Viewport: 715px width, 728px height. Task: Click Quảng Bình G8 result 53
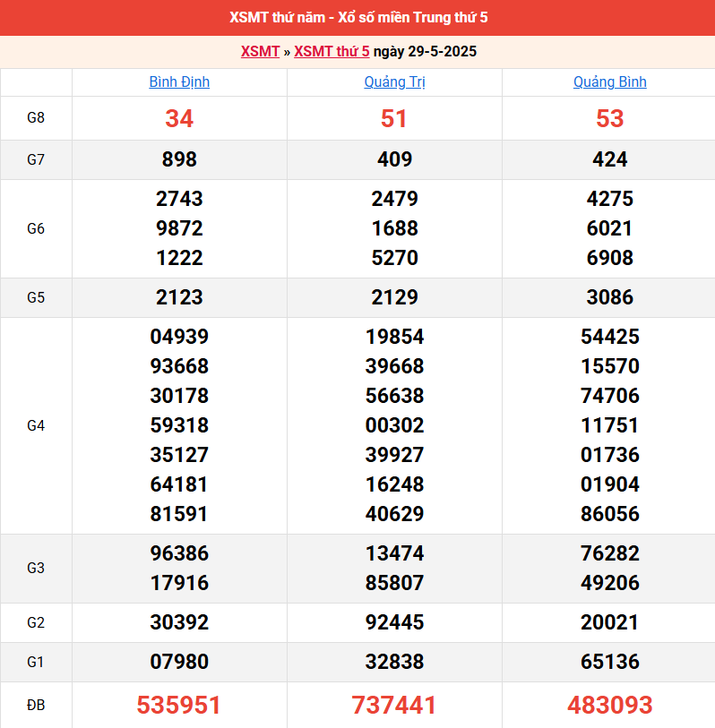[x=609, y=118]
